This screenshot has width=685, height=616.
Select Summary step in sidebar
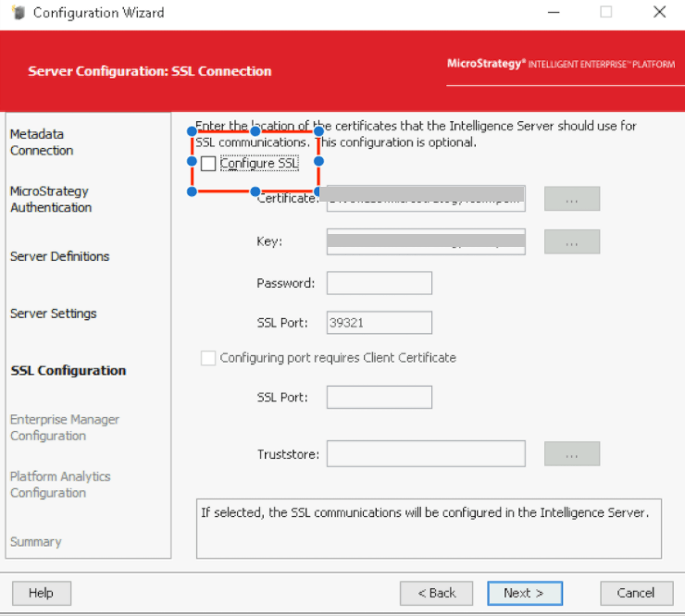pos(36,542)
